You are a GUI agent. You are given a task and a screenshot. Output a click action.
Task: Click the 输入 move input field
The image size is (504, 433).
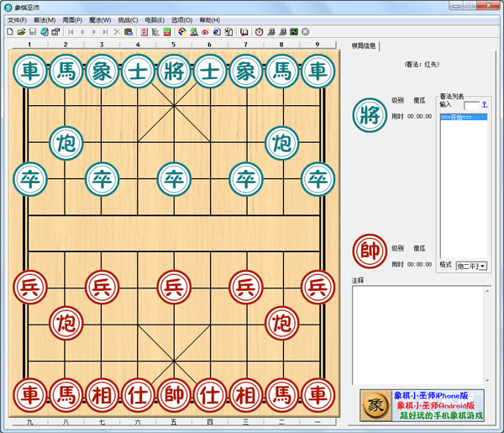471,105
